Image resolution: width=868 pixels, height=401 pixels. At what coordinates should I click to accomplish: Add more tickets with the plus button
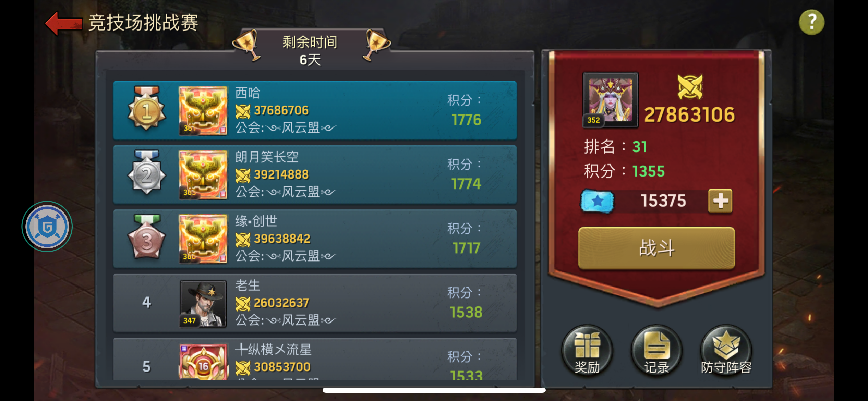pyautogui.click(x=720, y=201)
